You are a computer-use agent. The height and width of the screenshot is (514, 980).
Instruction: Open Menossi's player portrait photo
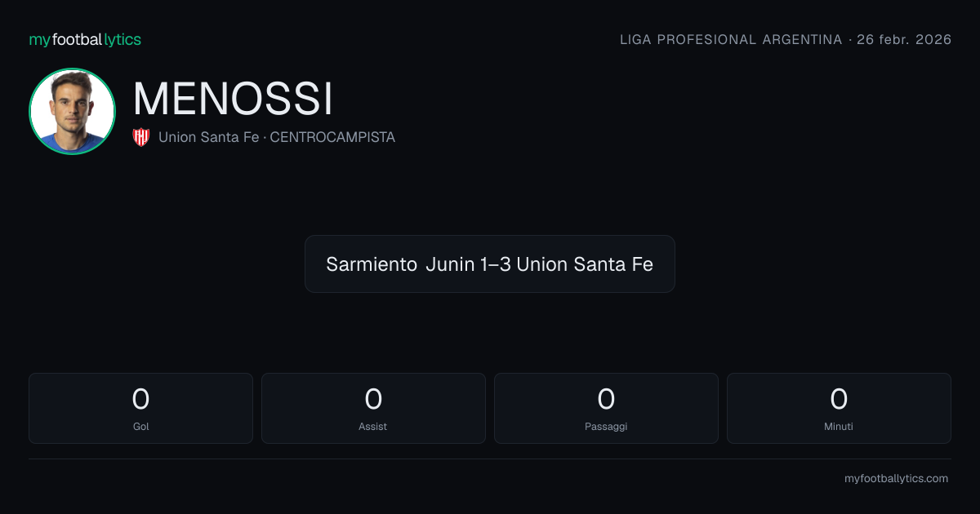pyautogui.click(x=72, y=111)
